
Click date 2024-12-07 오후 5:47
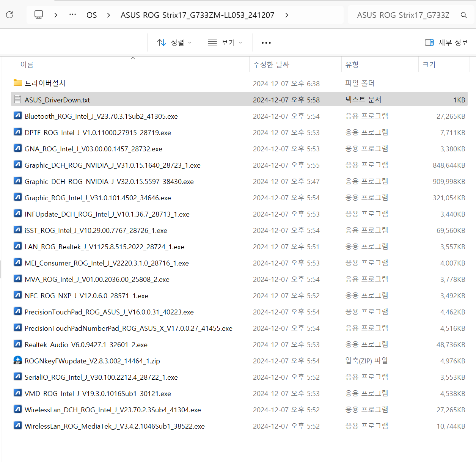pos(286,181)
